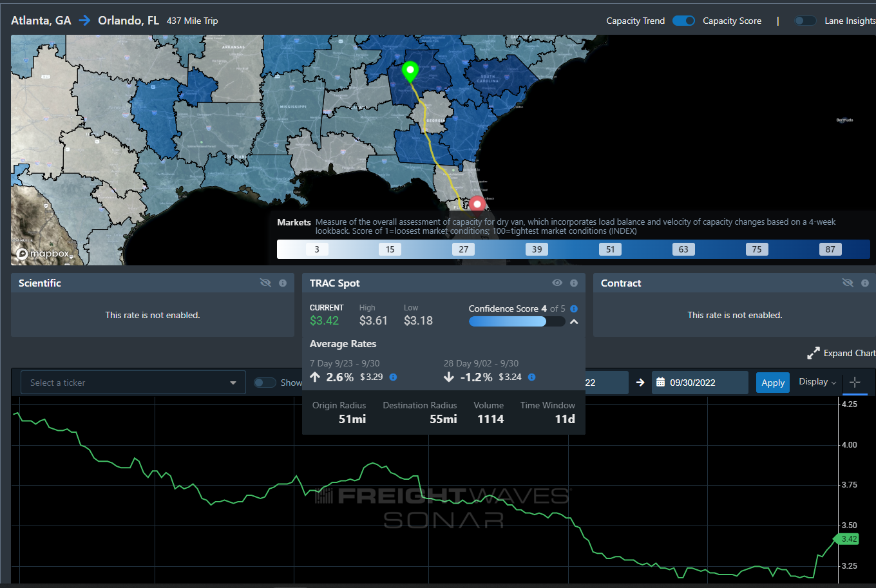Click the green Atlanta origin pin on the map
The height and width of the screenshot is (588, 876).
pyautogui.click(x=410, y=72)
